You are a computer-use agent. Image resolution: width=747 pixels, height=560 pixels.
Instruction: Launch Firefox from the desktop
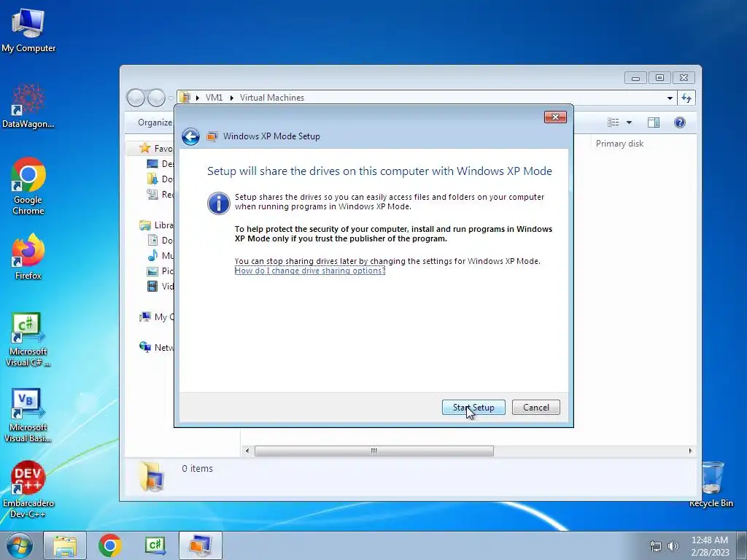28,257
